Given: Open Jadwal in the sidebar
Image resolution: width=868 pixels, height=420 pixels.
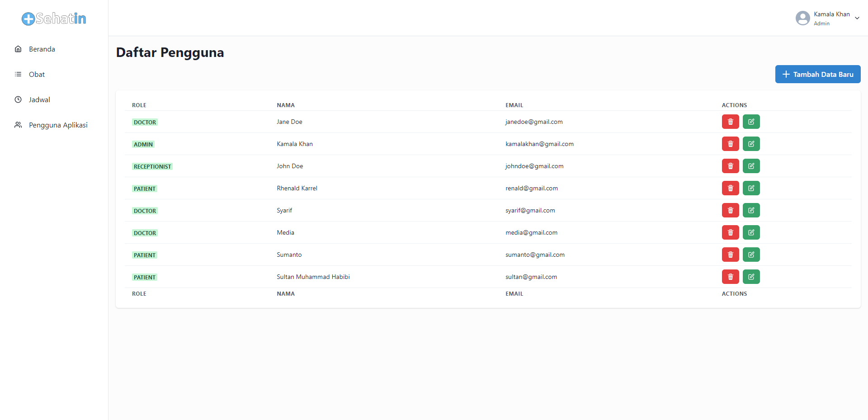Looking at the screenshot, I should 54,99.
